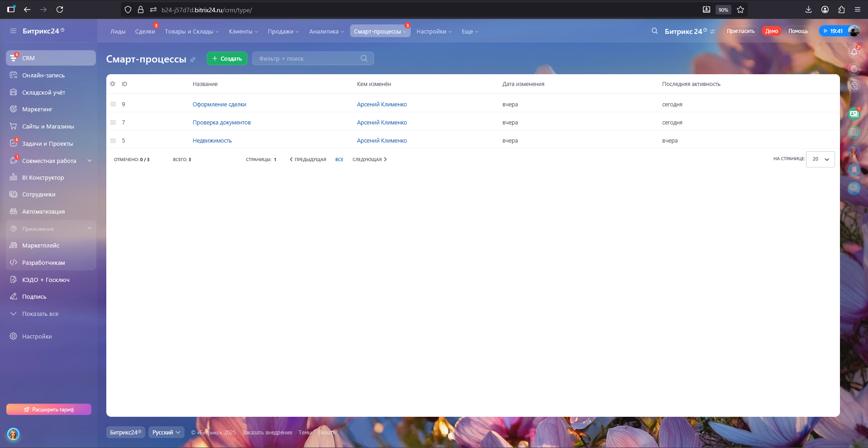Viewport: 868px width, 448px height.
Task: Go to СЛЕДУЮЩАЯ page
Action: tap(370, 159)
